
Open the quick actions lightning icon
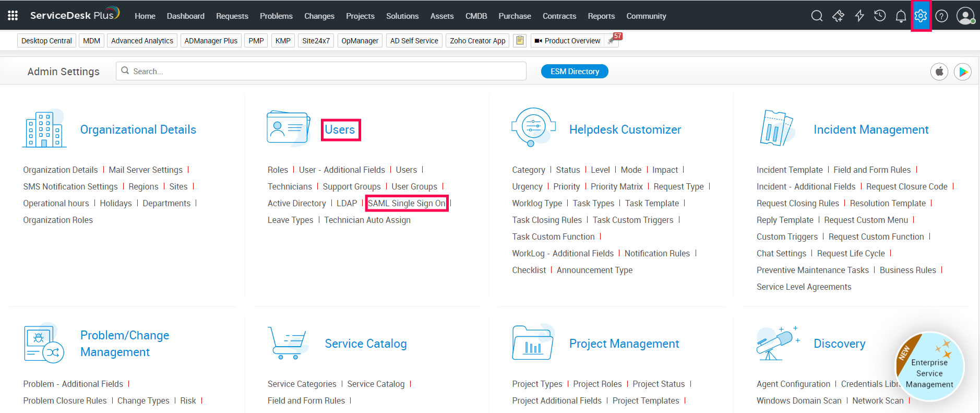pos(859,16)
